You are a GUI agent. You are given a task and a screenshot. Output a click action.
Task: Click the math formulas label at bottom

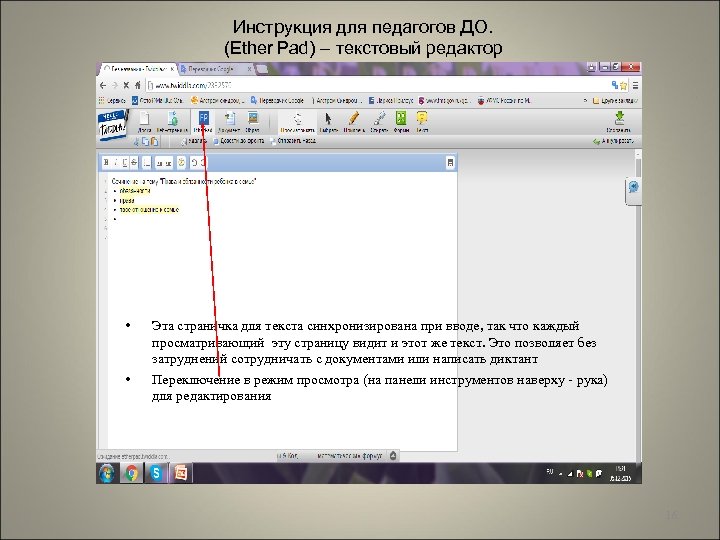coord(349,456)
